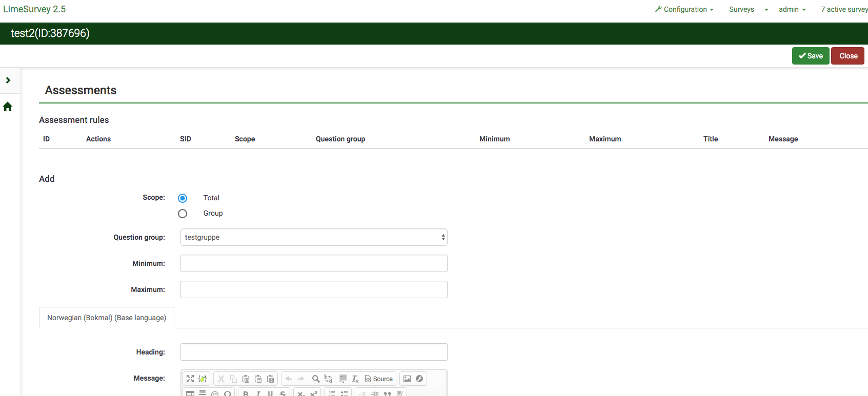Open the admin user dropdown
868x396 pixels.
pyautogui.click(x=792, y=9)
